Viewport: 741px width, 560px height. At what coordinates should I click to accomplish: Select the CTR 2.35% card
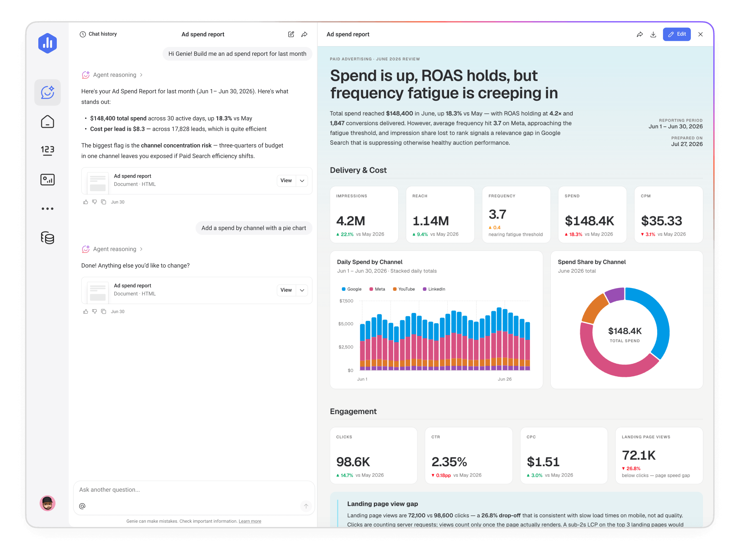(x=469, y=456)
